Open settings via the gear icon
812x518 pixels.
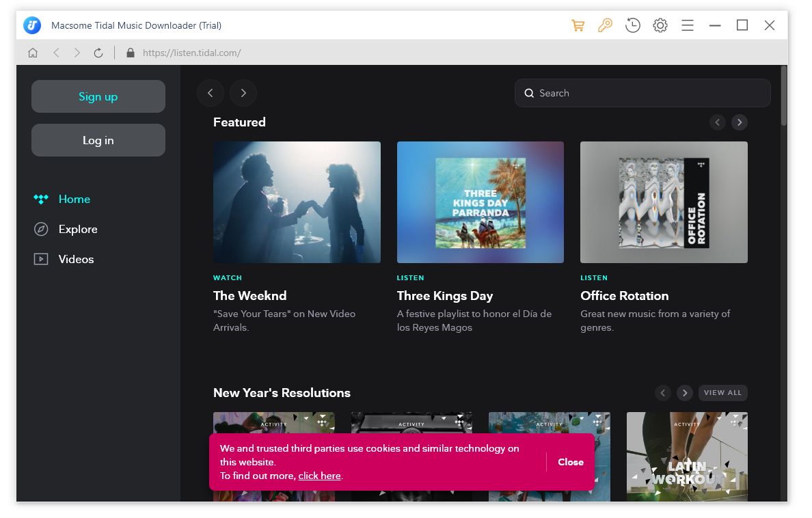click(660, 25)
